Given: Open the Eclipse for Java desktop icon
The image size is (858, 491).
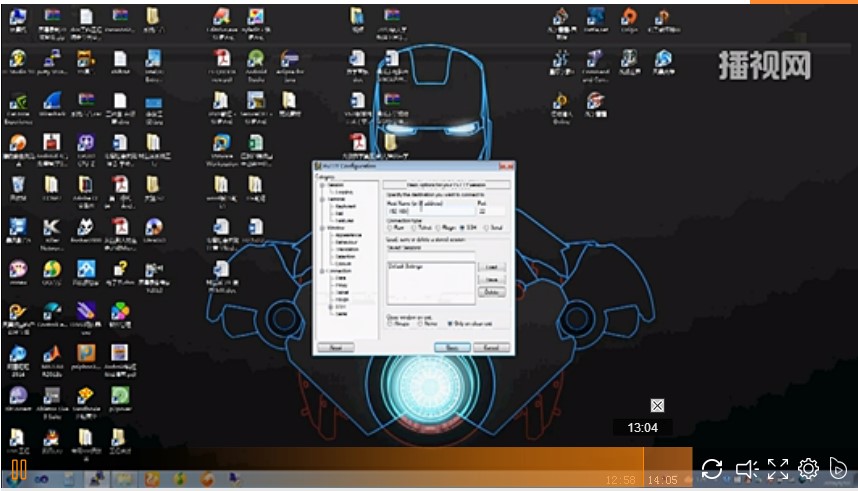Looking at the screenshot, I should click(289, 65).
